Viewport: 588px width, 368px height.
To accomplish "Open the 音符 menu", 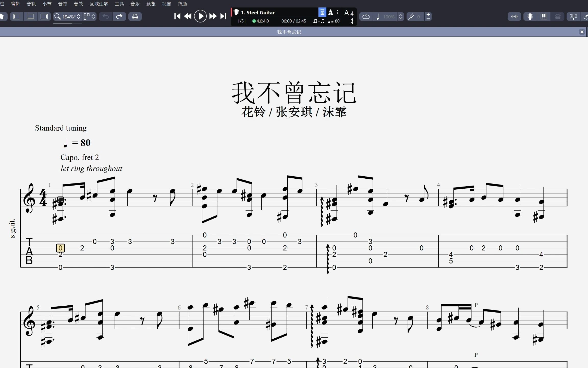I will pyautogui.click(x=63, y=4).
